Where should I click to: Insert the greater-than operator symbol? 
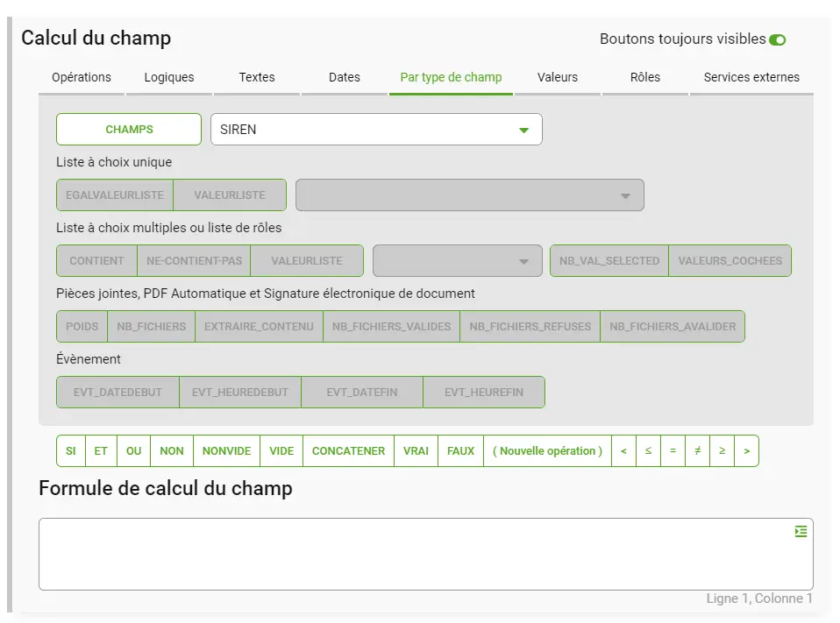pos(747,450)
